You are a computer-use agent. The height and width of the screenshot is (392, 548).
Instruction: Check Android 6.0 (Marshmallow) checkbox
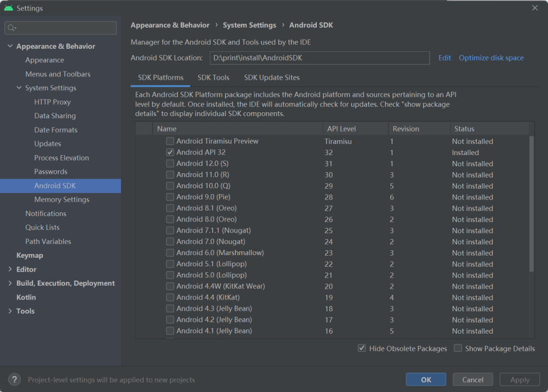(x=170, y=253)
